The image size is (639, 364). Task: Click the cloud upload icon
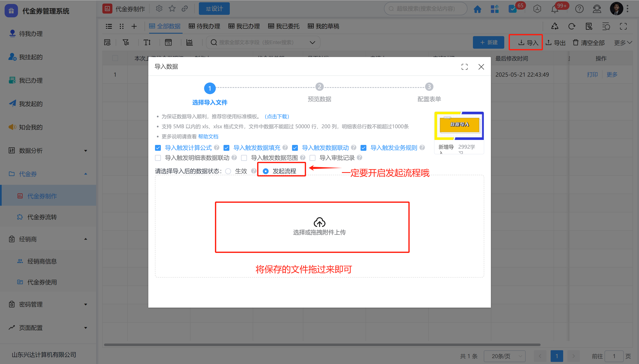tap(319, 222)
